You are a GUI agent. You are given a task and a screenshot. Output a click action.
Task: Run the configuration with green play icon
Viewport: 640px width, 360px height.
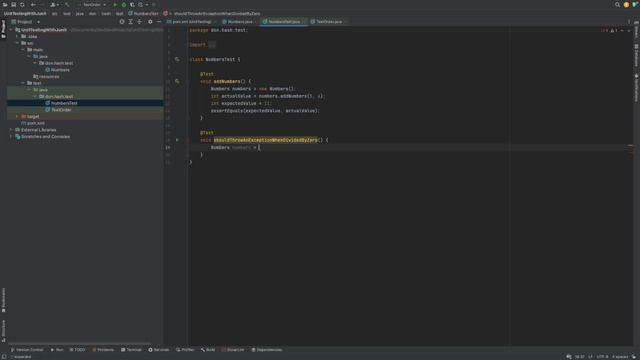[x=115, y=4]
